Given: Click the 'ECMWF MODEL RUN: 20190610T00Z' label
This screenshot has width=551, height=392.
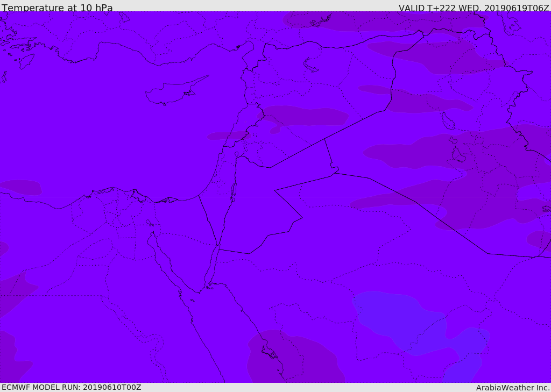Looking at the screenshot, I should pyautogui.click(x=72, y=387).
